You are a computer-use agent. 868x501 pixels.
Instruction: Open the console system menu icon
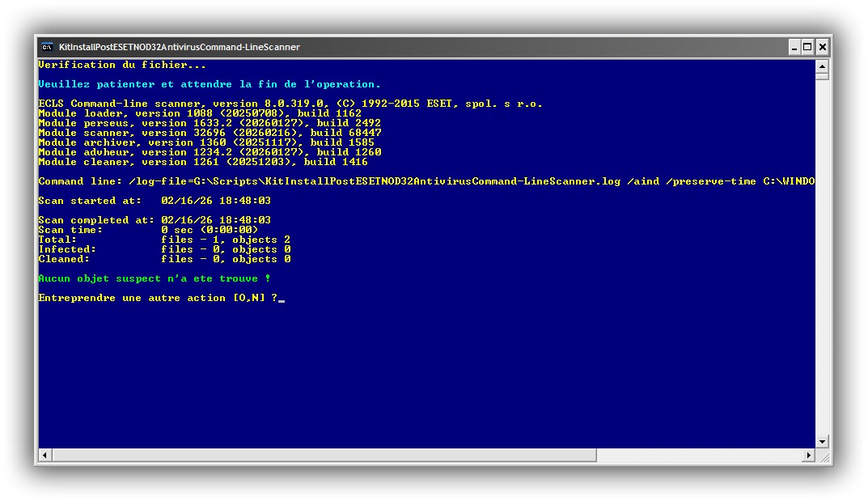tap(47, 47)
